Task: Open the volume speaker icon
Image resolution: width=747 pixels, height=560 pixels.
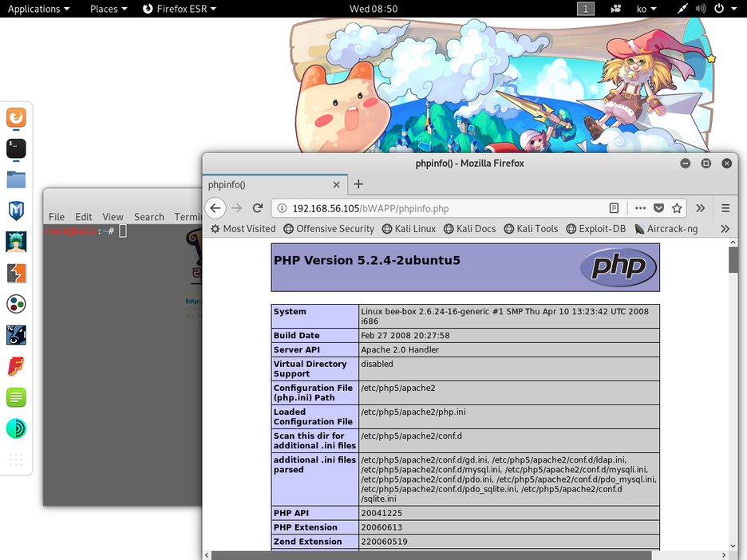Action: [701, 9]
